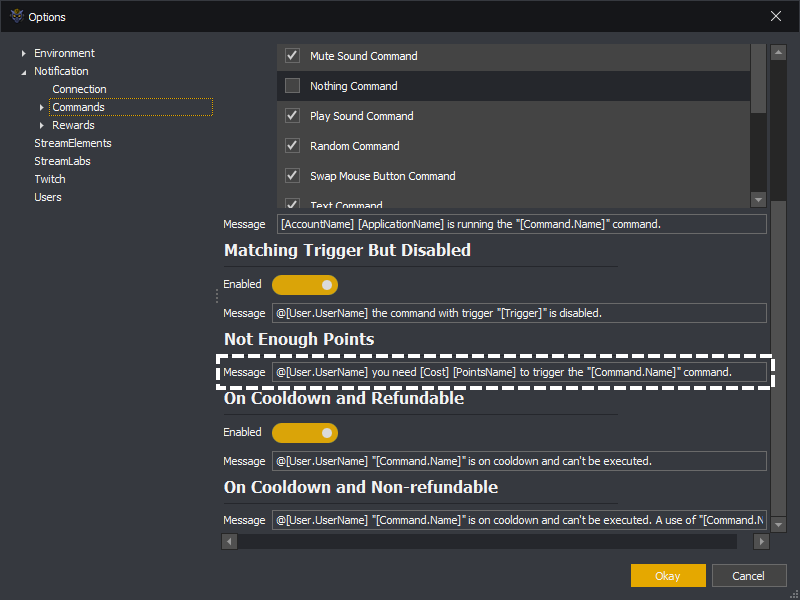
Task: Cancel the Options dialog
Action: (x=748, y=576)
